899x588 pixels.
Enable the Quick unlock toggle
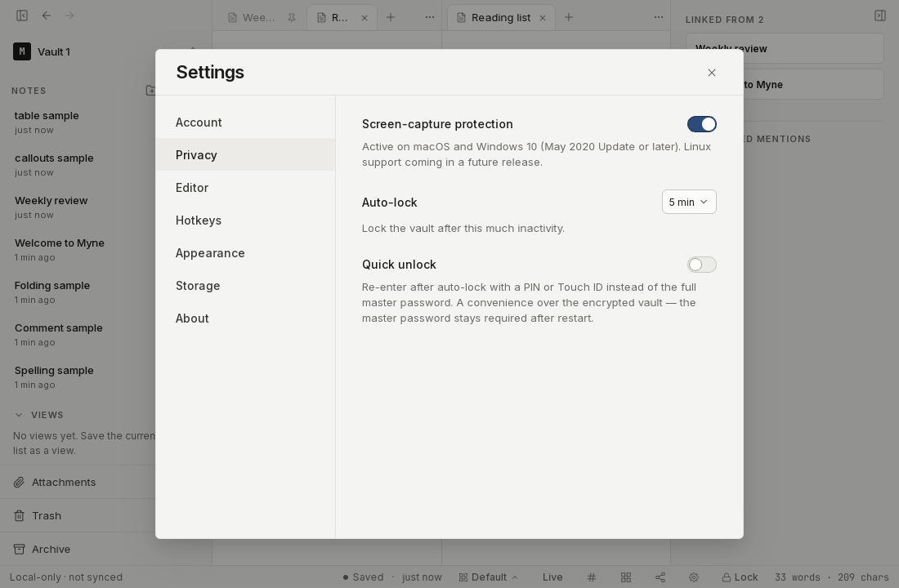coord(702,265)
